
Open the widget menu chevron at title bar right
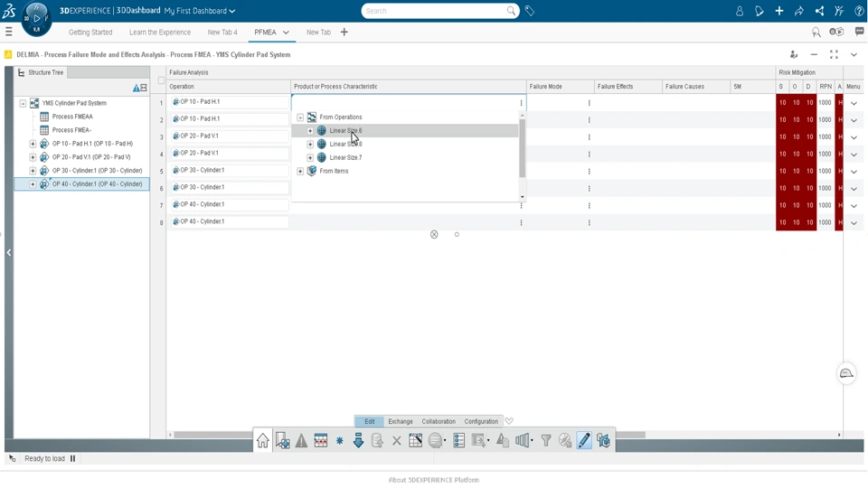[854, 54]
